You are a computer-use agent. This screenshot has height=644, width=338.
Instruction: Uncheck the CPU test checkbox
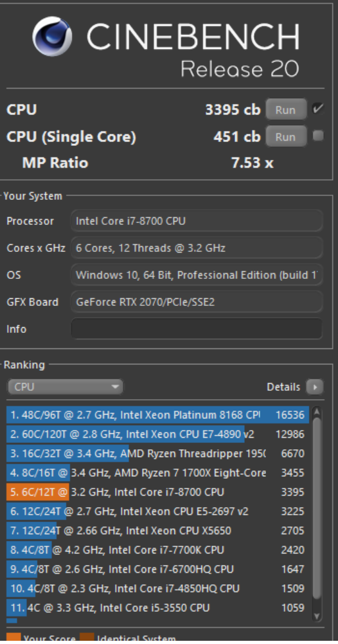pyautogui.click(x=318, y=109)
